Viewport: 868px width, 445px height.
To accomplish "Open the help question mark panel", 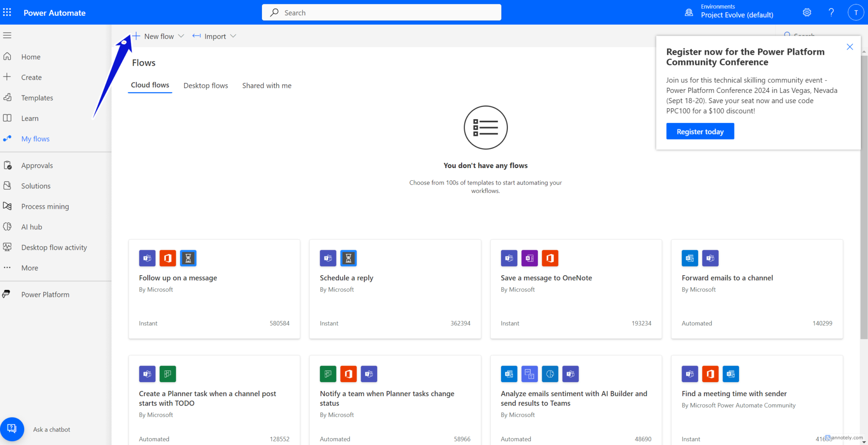I will click(831, 12).
